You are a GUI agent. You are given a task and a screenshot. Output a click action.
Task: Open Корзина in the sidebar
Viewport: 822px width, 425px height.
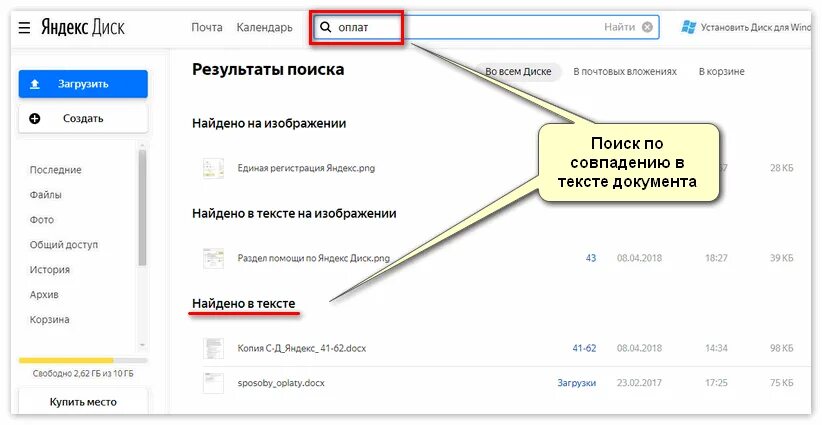tap(49, 320)
